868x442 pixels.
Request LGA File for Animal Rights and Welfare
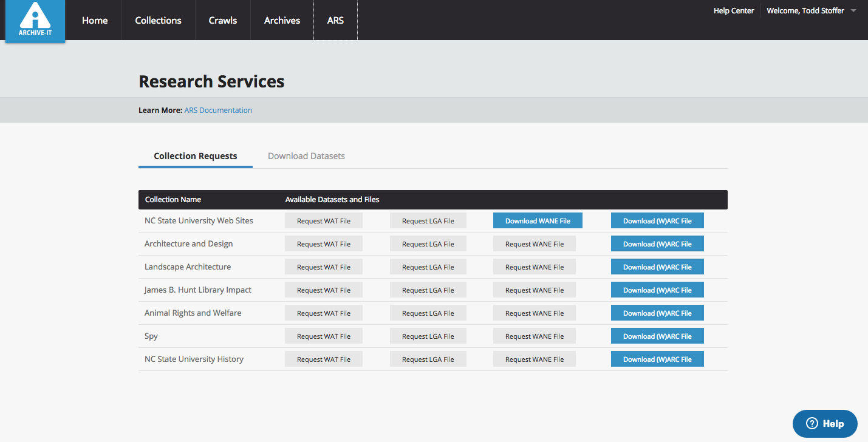pyautogui.click(x=428, y=313)
